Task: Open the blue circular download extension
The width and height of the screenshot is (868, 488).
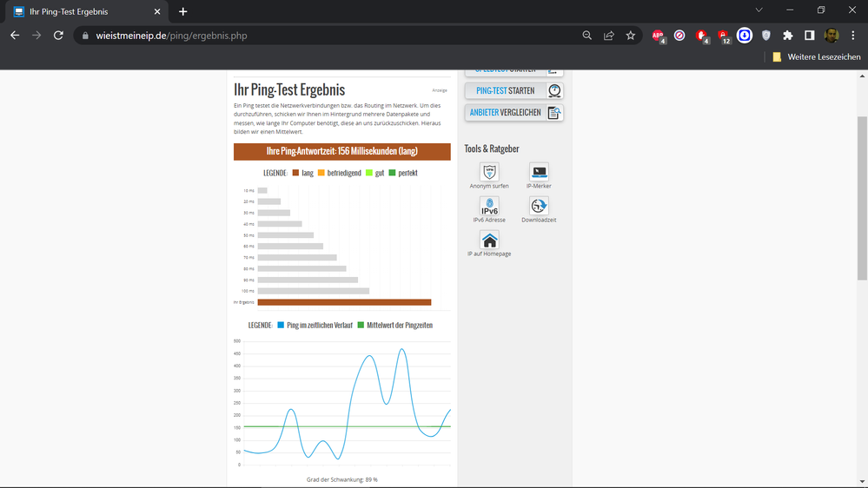Action: (x=745, y=36)
